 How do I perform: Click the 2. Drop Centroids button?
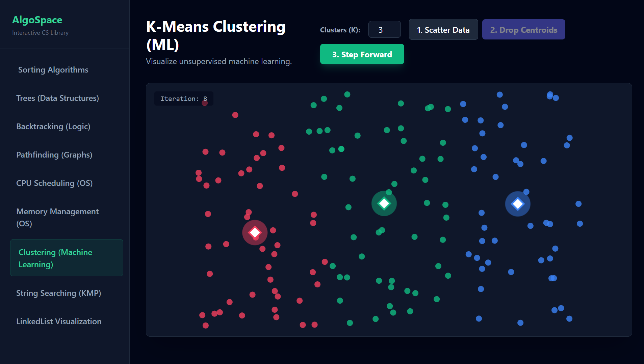(523, 30)
